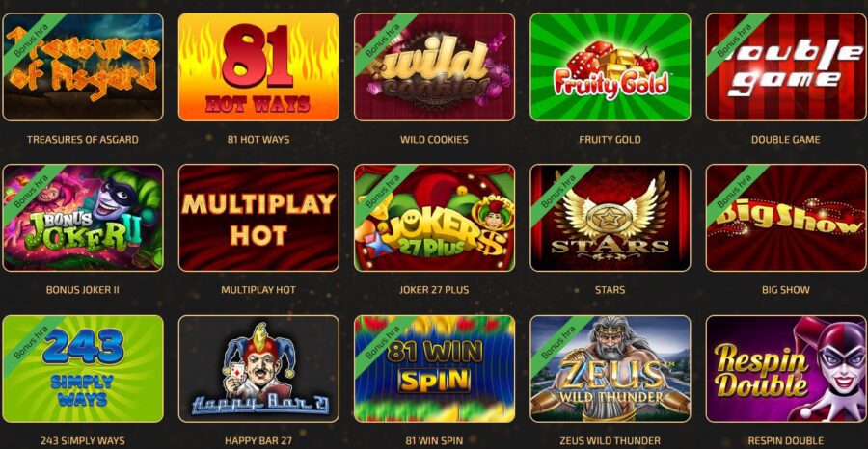
Task: Click the STARS caption below the tile
Action: [610, 290]
